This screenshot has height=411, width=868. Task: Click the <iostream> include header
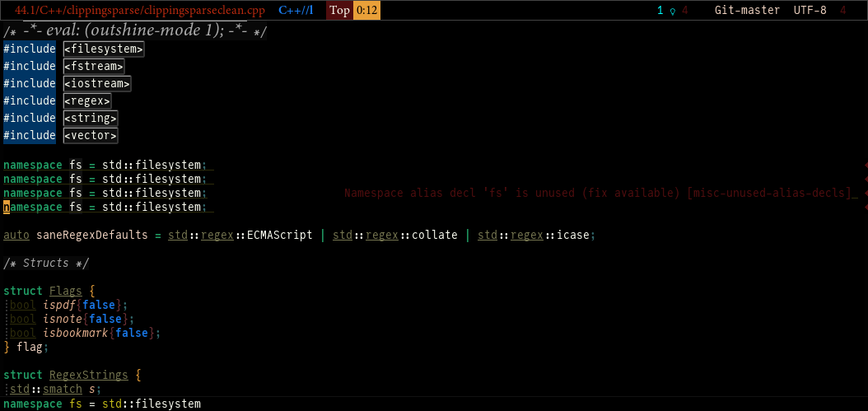click(97, 84)
